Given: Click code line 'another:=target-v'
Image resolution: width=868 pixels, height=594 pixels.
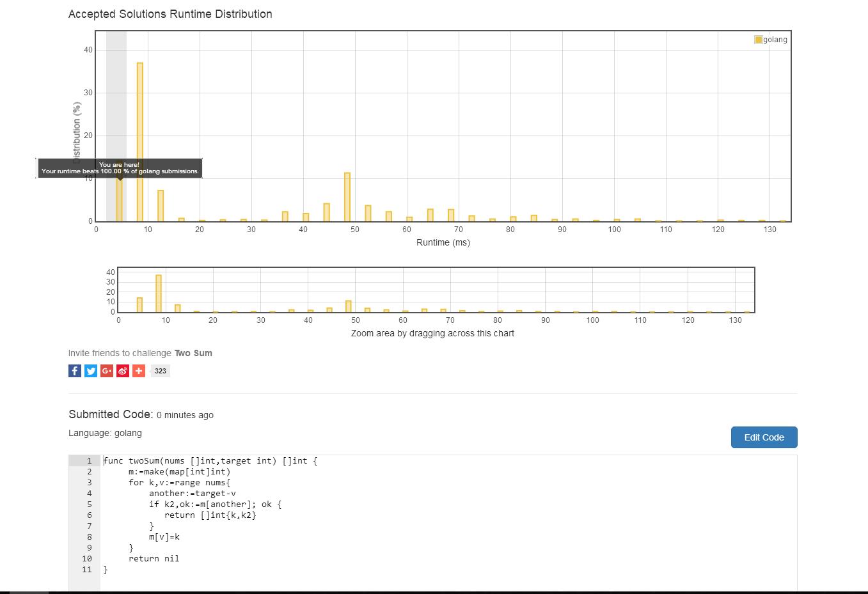Looking at the screenshot, I should (x=193, y=493).
